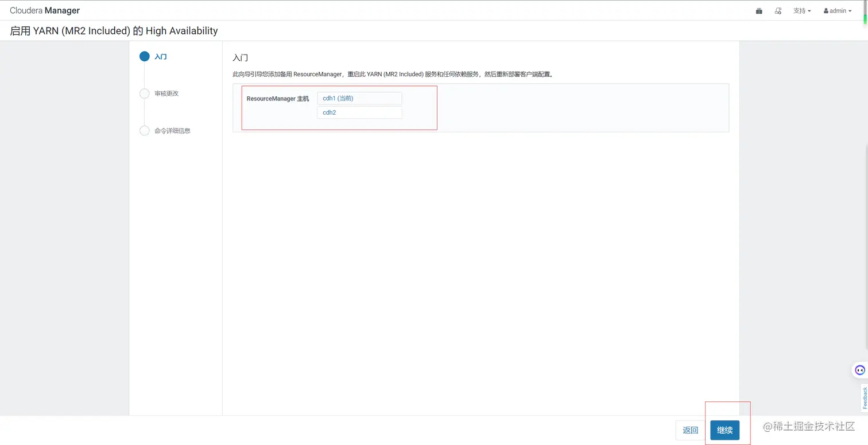868x445 pixels.
Task: Open the admin user menu
Action: [838, 11]
